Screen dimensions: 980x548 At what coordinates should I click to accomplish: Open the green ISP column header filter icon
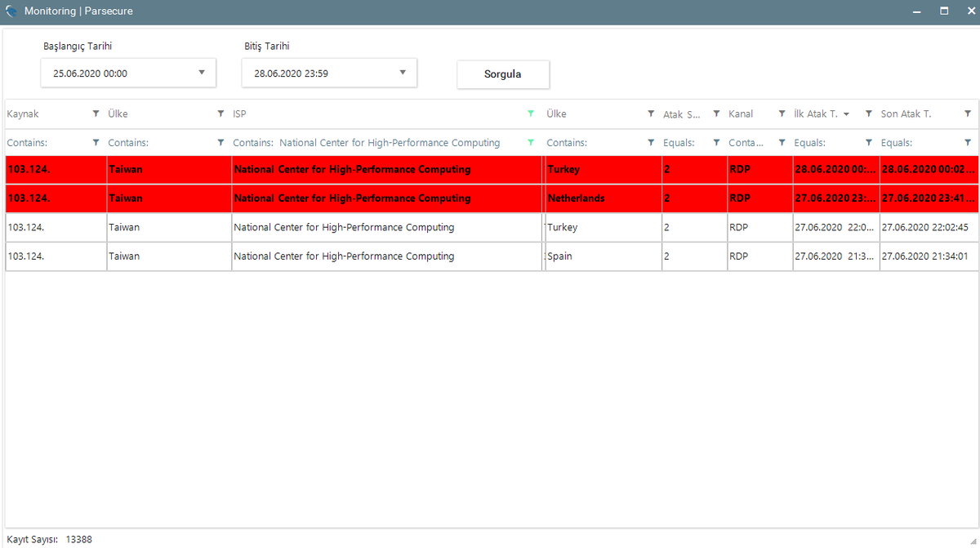531,114
